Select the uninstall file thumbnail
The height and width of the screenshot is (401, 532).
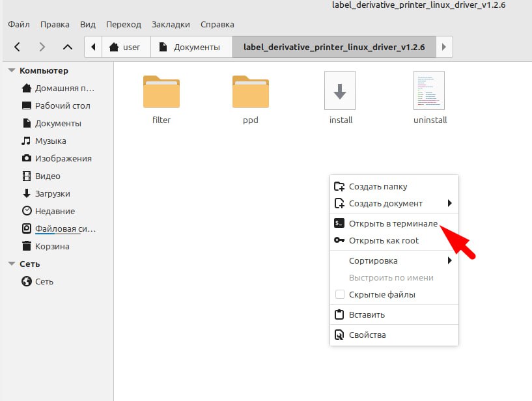point(429,90)
